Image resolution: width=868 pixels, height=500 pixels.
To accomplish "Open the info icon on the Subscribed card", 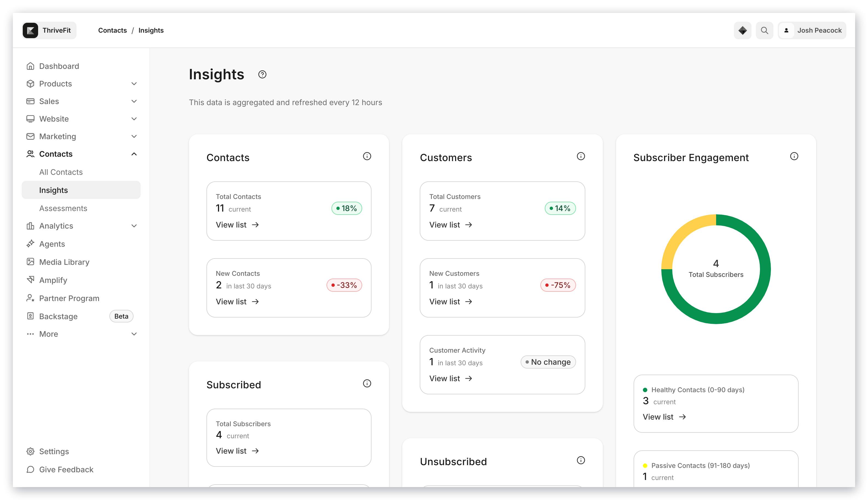I will (367, 384).
